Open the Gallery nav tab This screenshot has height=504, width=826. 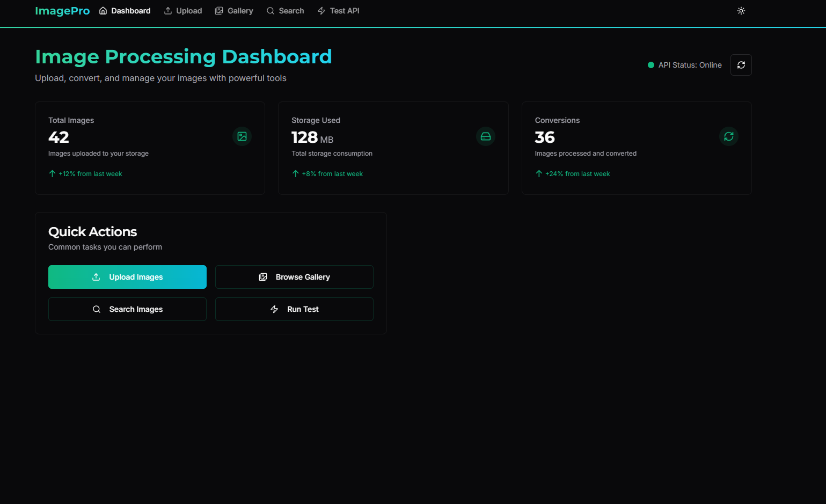coord(234,11)
